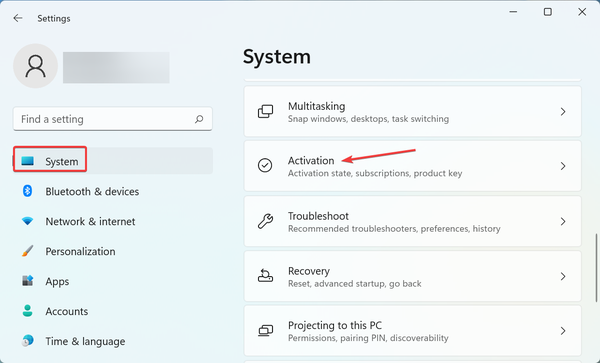Click the Personalization paintbrush icon

tap(28, 251)
